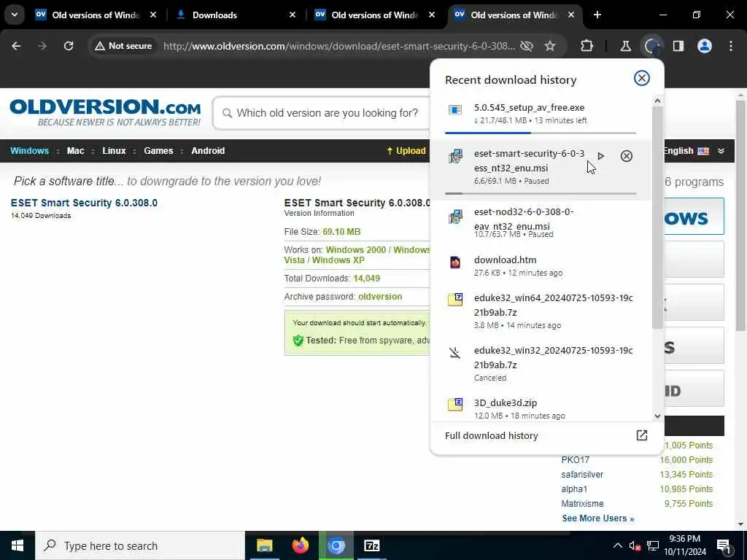Click the crossed-out eye tracking protection icon
The width and height of the screenshot is (747, 560).
tap(527, 46)
